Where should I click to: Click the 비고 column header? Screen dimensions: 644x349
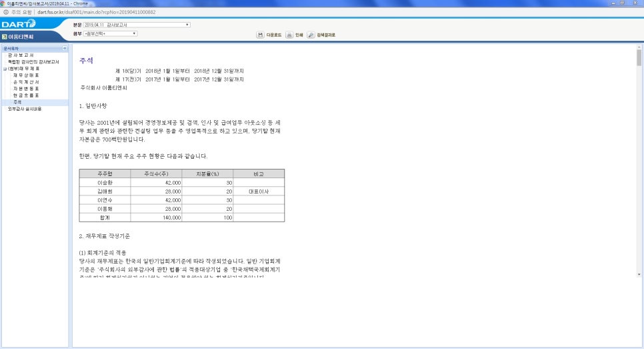coord(259,174)
